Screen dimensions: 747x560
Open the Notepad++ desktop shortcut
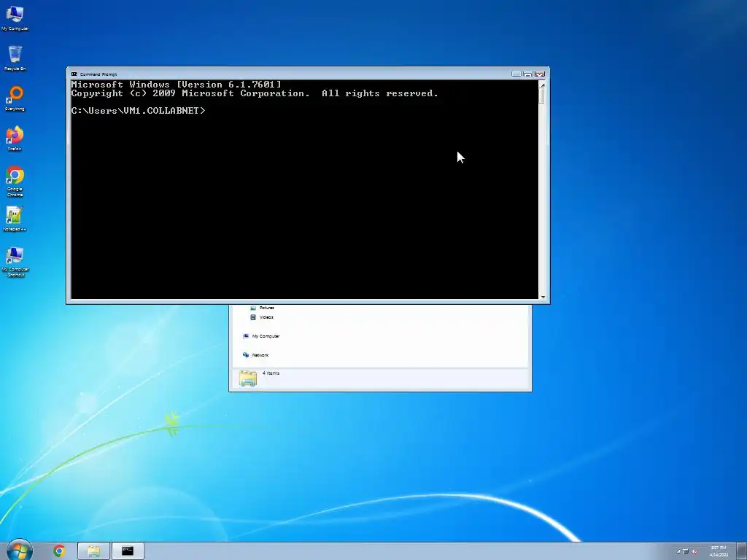[15, 219]
